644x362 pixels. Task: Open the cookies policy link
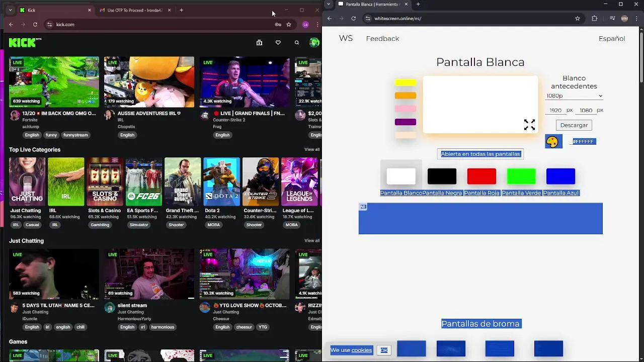[361, 350]
